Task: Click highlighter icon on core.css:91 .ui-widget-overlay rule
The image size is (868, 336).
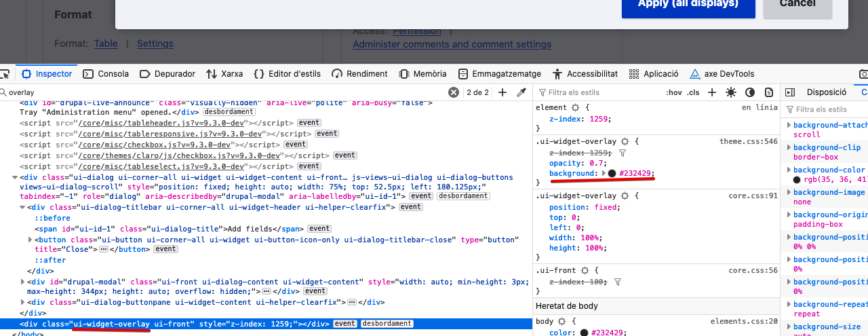Action: pos(625,195)
